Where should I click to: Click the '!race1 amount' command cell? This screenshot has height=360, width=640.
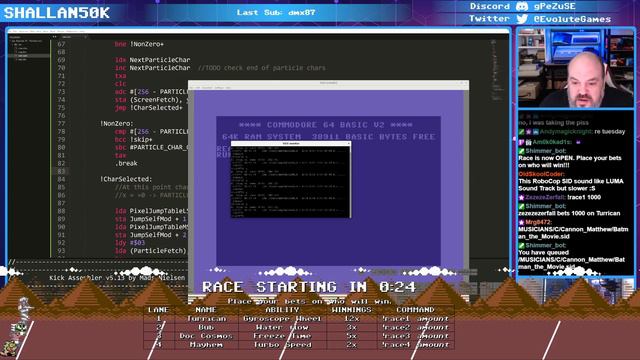point(415,318)
